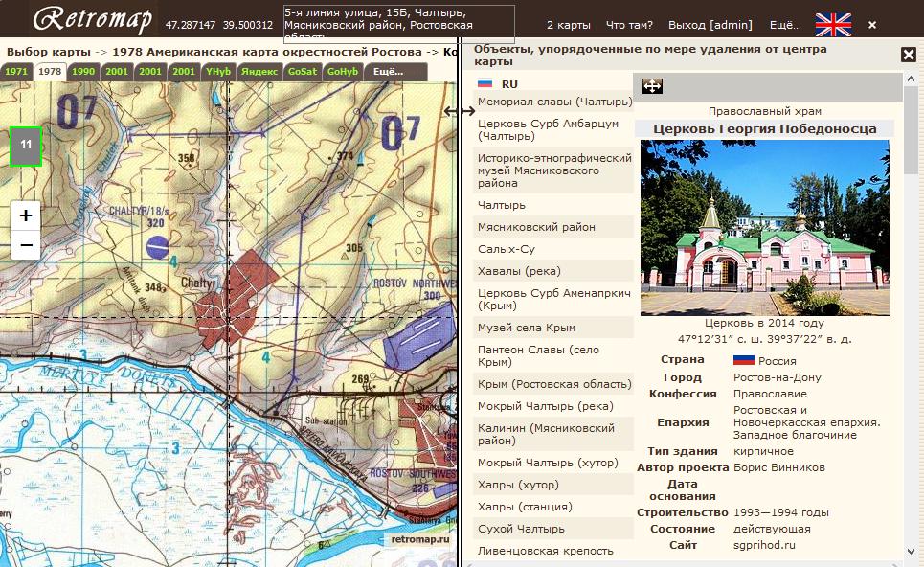Screen dimensions: 924x567
Task: Click the Chaltyr' label on the map
Action: click(198, 283)
